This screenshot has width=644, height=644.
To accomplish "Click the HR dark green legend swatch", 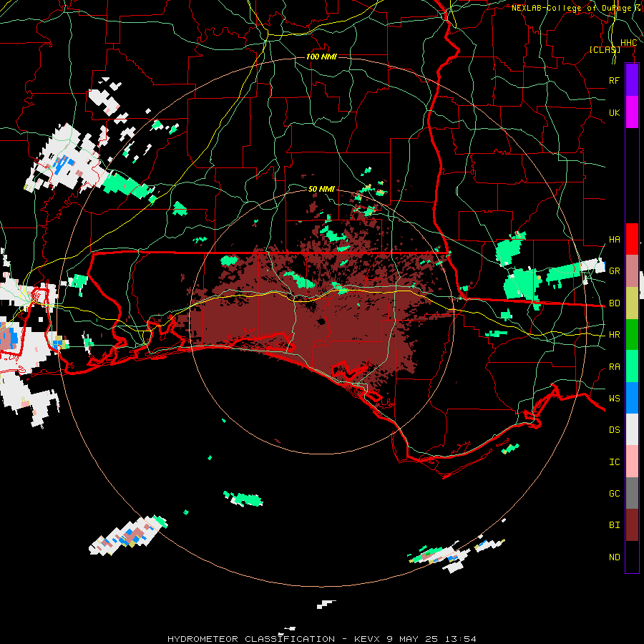I will point(632,335).
